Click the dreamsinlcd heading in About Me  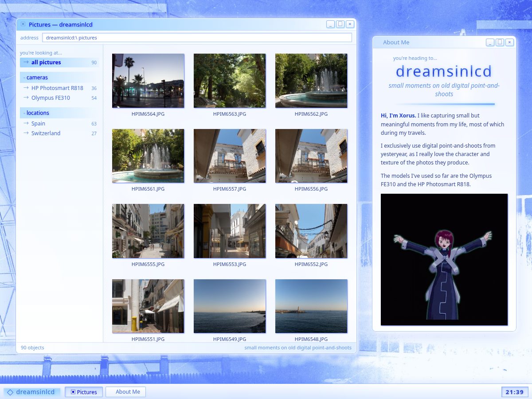pyautogui.click(x=444, y=71)
